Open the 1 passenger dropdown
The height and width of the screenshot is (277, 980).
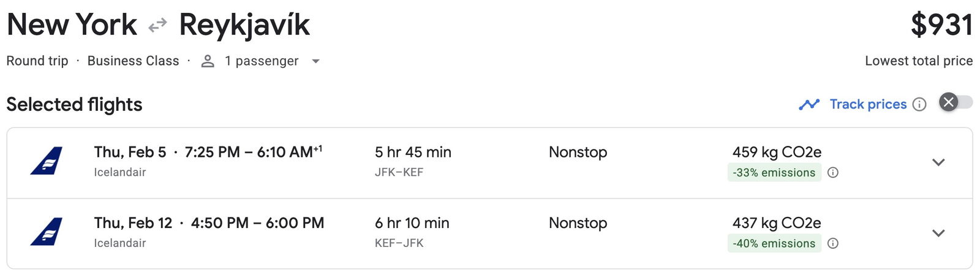point(315,61)
